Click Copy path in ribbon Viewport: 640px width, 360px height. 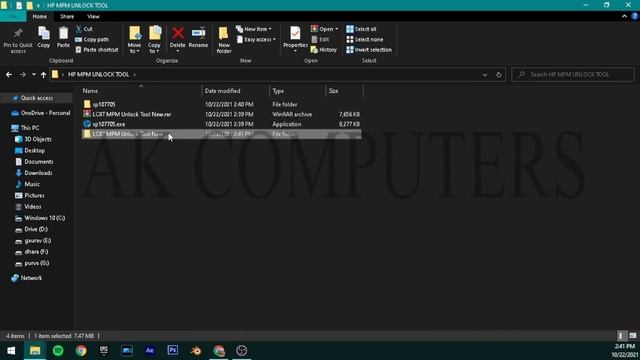pyautogui.click(x=92, y=39)
